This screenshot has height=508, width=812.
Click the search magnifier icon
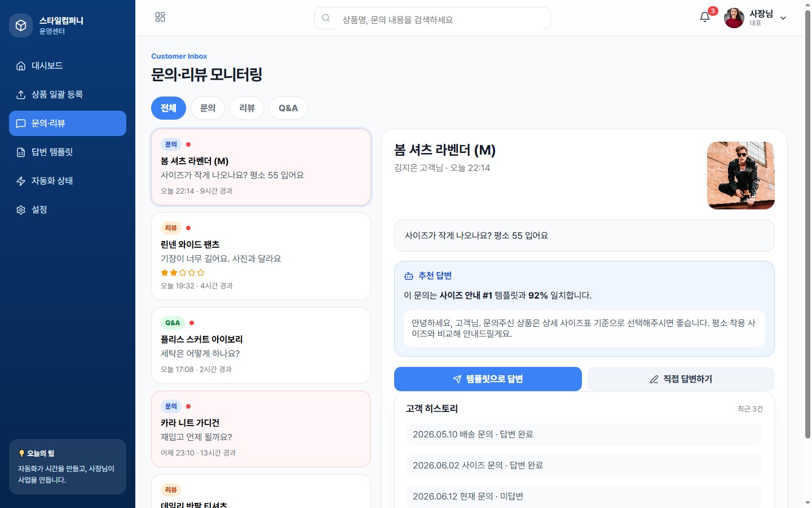(x=326, y=18)
